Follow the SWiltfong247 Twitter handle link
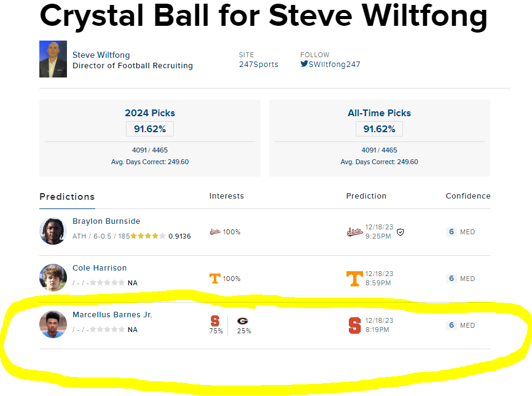This screenshot has width=532, height=396. [334, 64]
